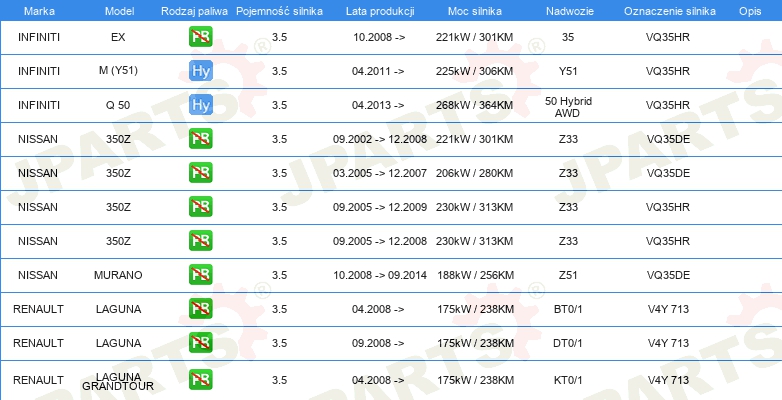The height and width of the screenshot is (400, 782).
Task: Click body cell DT0/1
Action: tap(568, 343)
